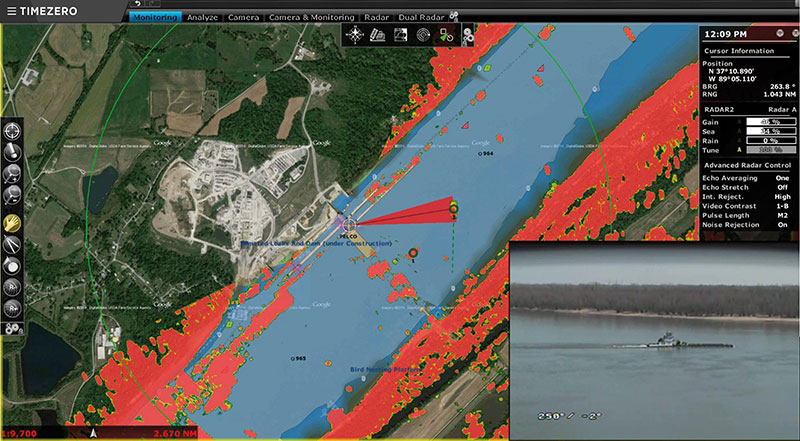This screenshot has height=441, width=800.
Task: Toggle the Gain auto A indicator
Action: [x=739, y=122]
